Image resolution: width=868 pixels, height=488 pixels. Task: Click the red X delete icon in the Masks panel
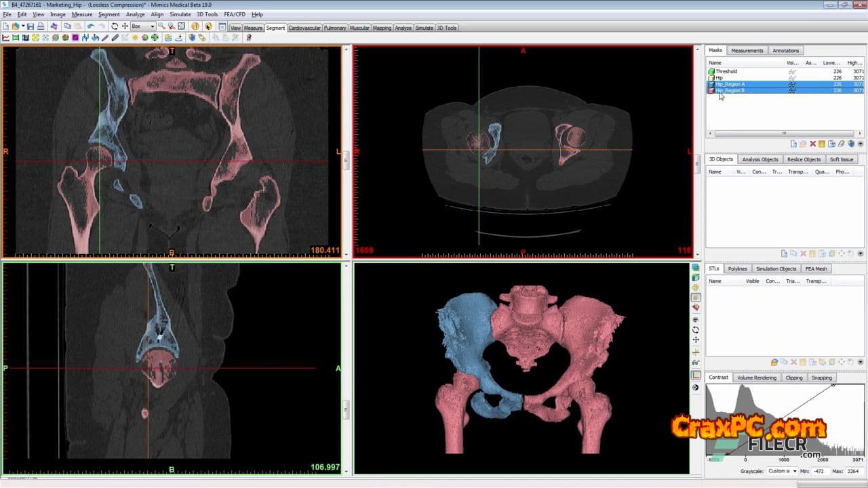[x=812, y=144]
